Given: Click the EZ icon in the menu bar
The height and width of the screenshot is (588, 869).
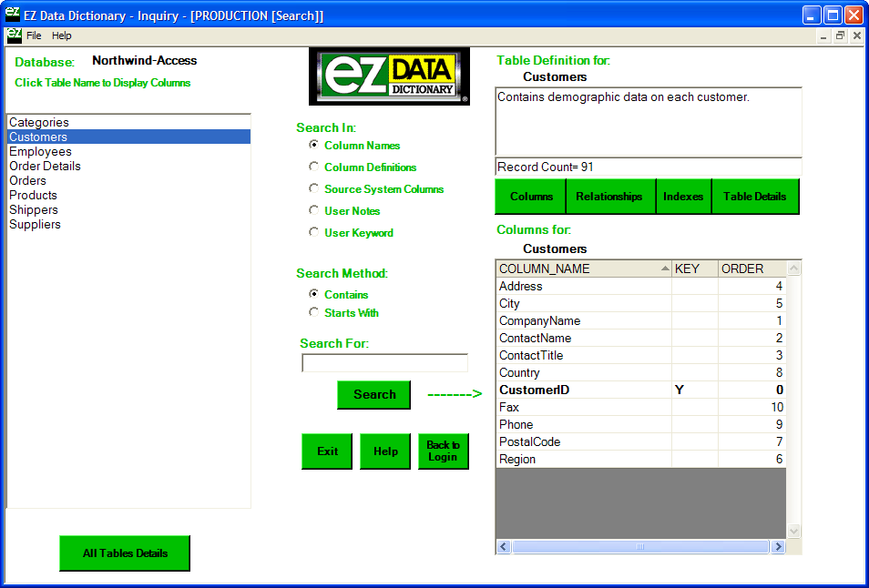Looking at the screenshot, I should [x=14, y=35].
